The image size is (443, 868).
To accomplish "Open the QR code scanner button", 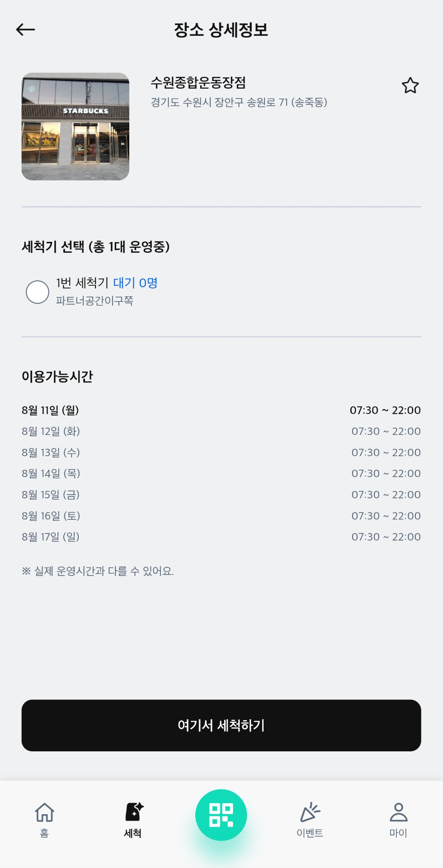I will 221,815.
